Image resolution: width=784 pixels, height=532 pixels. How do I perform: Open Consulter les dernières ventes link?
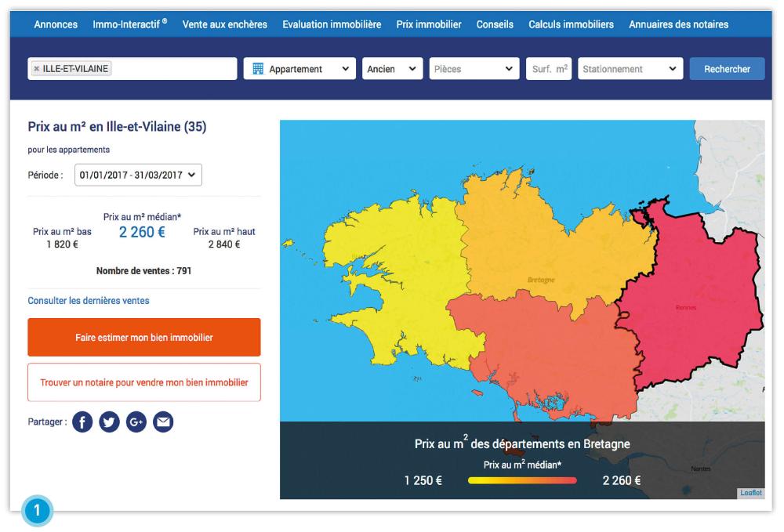point(89,301)
